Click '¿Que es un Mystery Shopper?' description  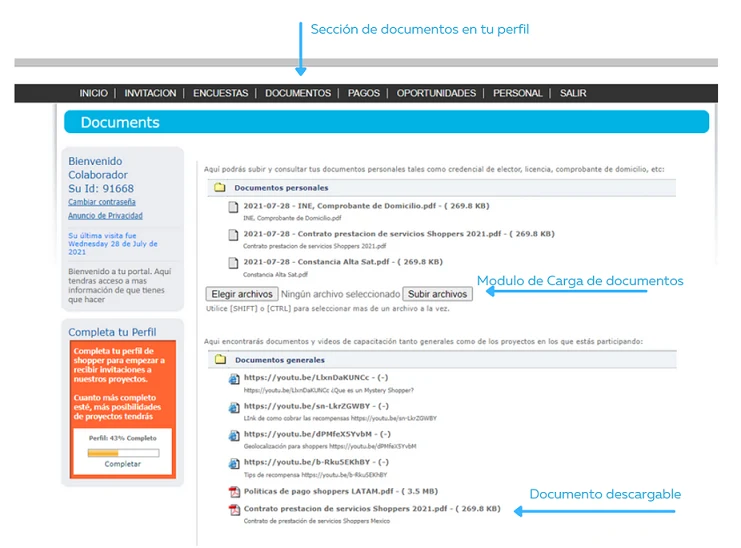pyautogui.click(x=372, y=390)
